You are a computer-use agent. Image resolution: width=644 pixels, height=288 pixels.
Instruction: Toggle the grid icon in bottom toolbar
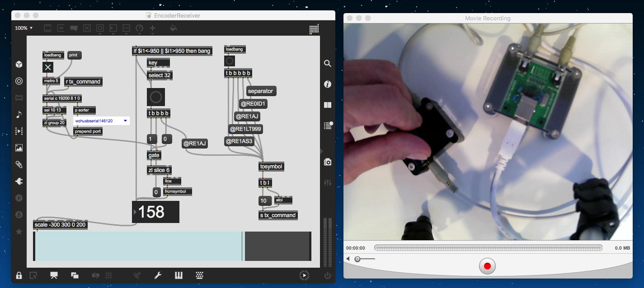tap(109, 275)
